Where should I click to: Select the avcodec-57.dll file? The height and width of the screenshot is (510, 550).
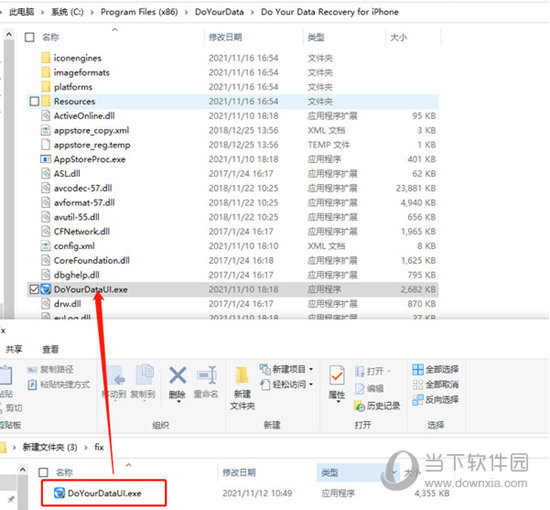(233, 188)
